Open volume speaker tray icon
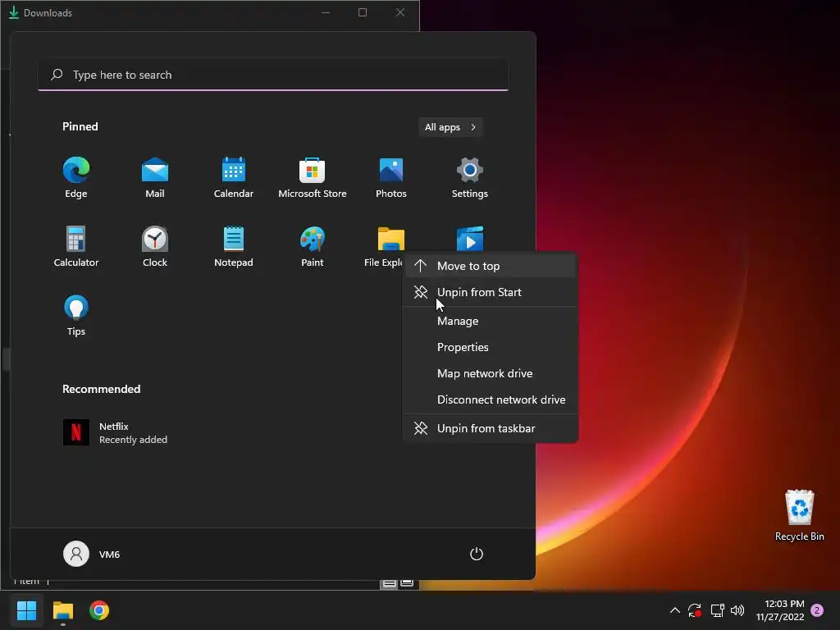840x630 pixels. point(737,610)
